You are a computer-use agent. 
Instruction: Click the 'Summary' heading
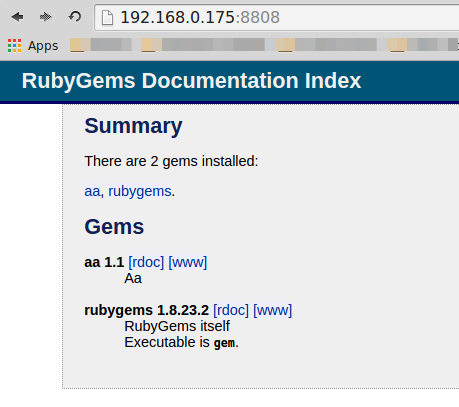133,126
